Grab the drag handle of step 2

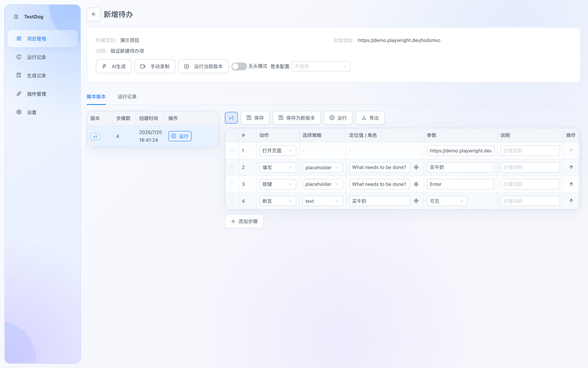232,167
